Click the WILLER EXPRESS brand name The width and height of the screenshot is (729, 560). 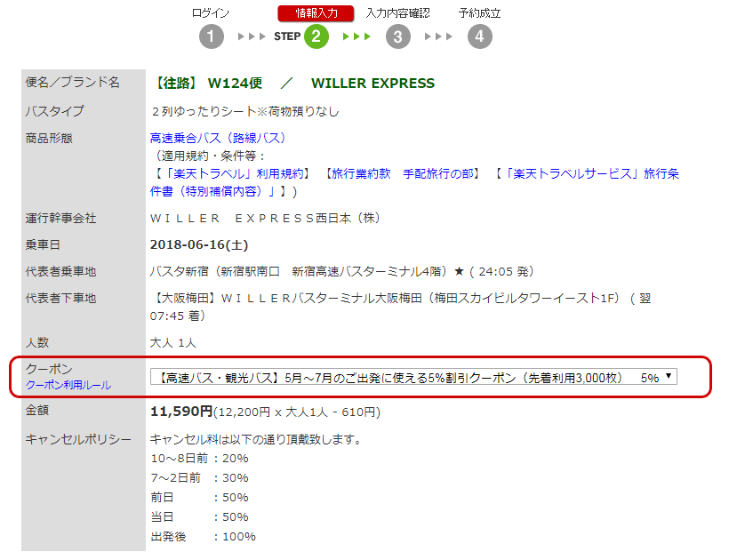[373, 84]
